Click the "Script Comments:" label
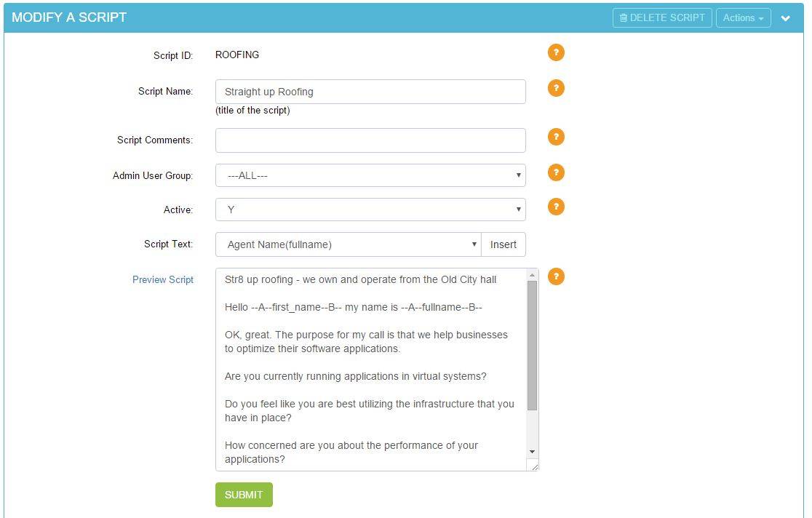This screenshot has width=812, height=518. [154, 140]
